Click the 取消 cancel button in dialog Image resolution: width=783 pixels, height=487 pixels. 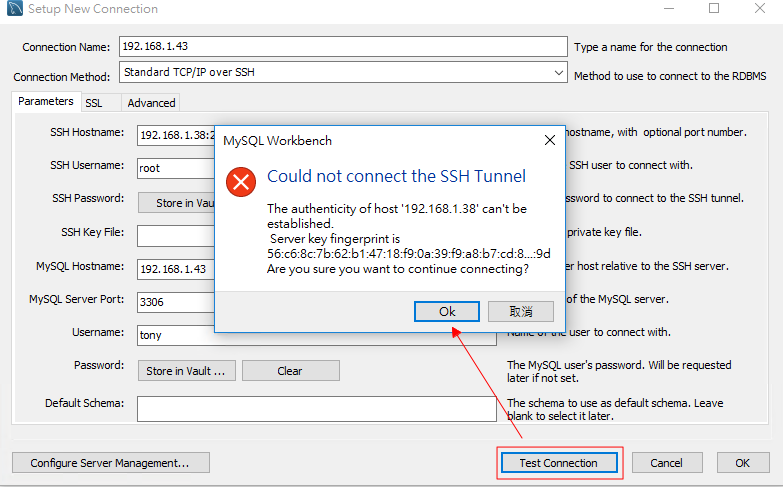tap(521, 312)
